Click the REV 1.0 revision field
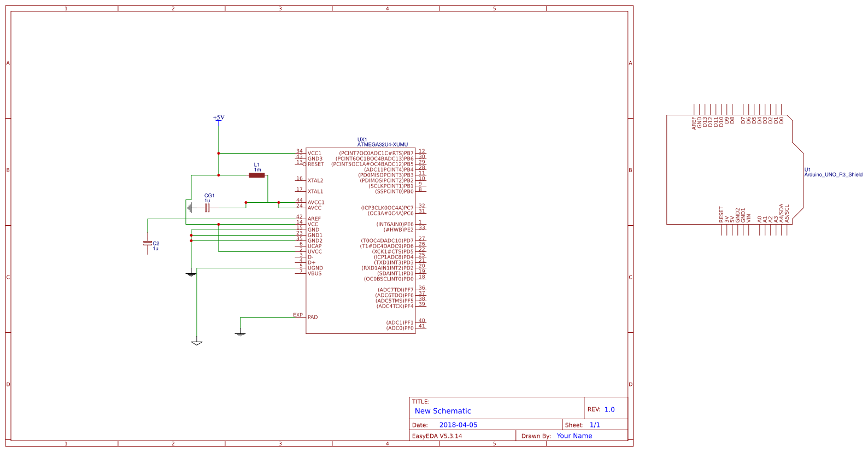Image resolution: width=868 pixels, height=452 pixels. [x=609, y=409]
